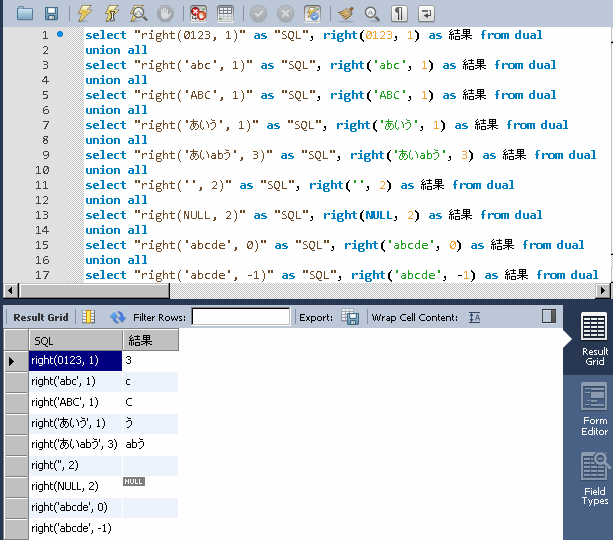Screen dimensions: 613x540
Task: Click the NULL result cell
Action: (x=134, y=482)
